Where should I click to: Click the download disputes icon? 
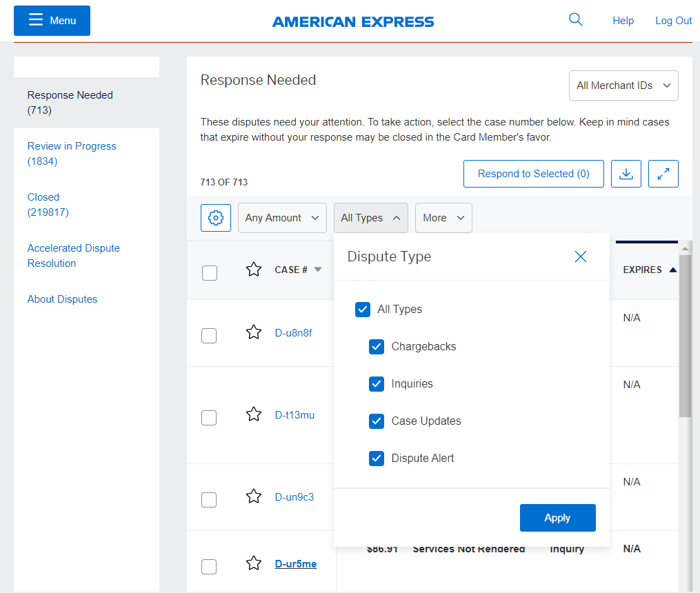[x=626, y=173]
